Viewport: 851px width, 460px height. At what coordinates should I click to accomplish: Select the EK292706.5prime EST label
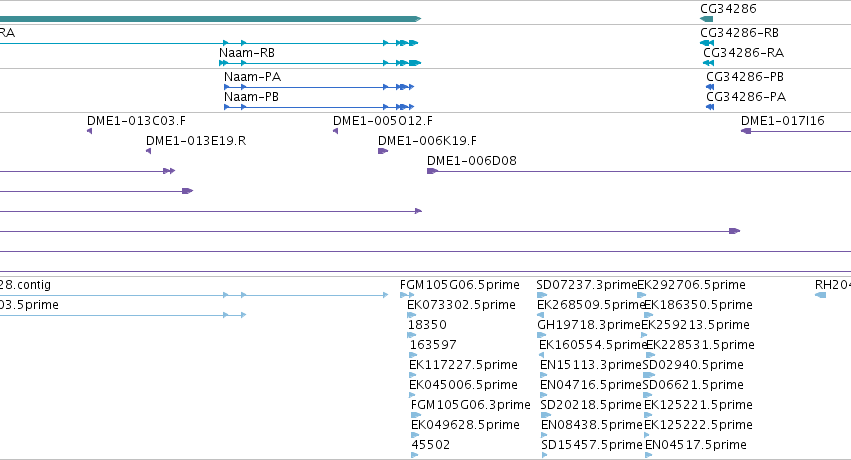[691, 285]
